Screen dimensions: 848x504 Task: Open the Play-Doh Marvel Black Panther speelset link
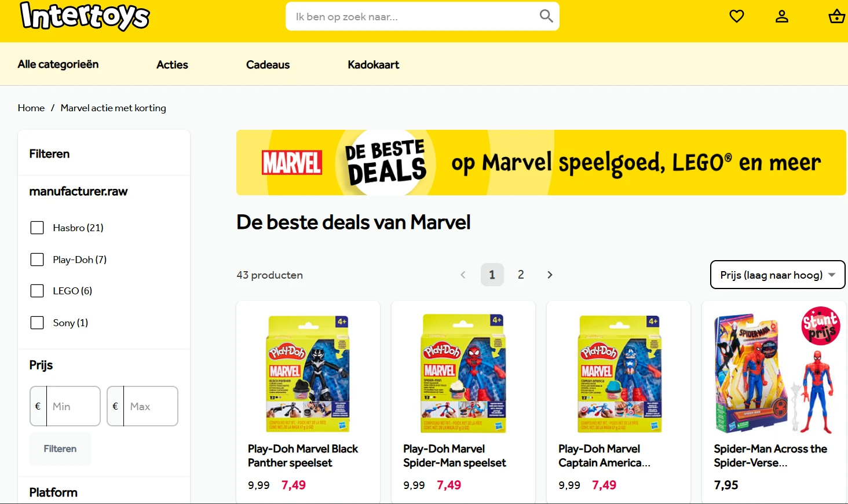[x=302, y=455]
